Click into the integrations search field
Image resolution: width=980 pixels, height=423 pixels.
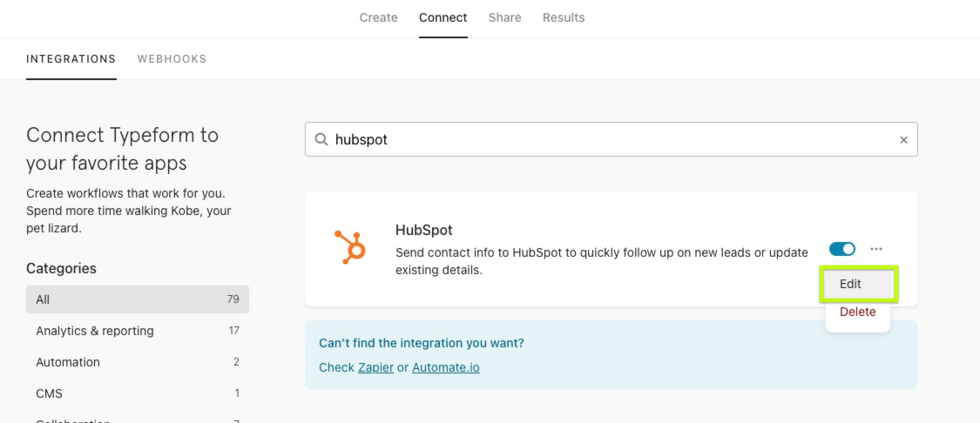click(612, 139)
